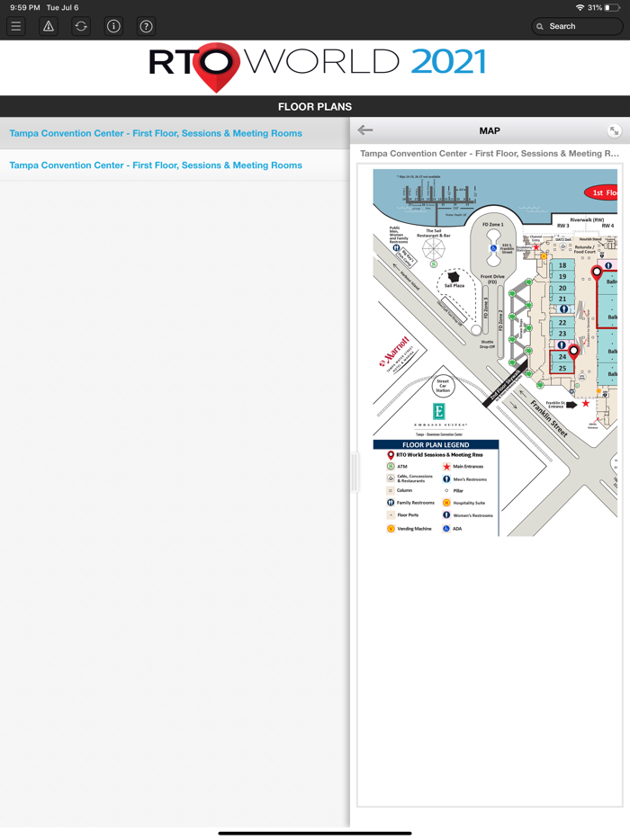Image resolution: width=630 pixels, height=840 pixels.
Task: Tap room 22 on the map
Action: pos(562,323)
